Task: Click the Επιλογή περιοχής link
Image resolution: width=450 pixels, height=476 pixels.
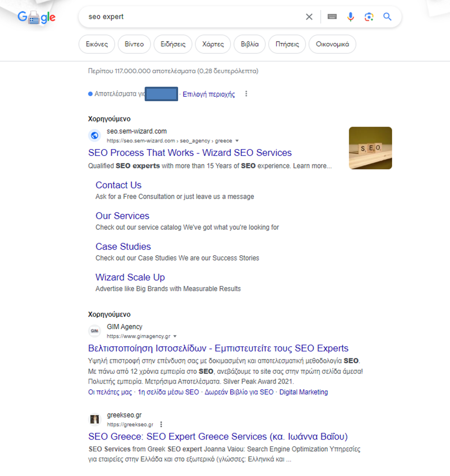Action: (209, 94)
